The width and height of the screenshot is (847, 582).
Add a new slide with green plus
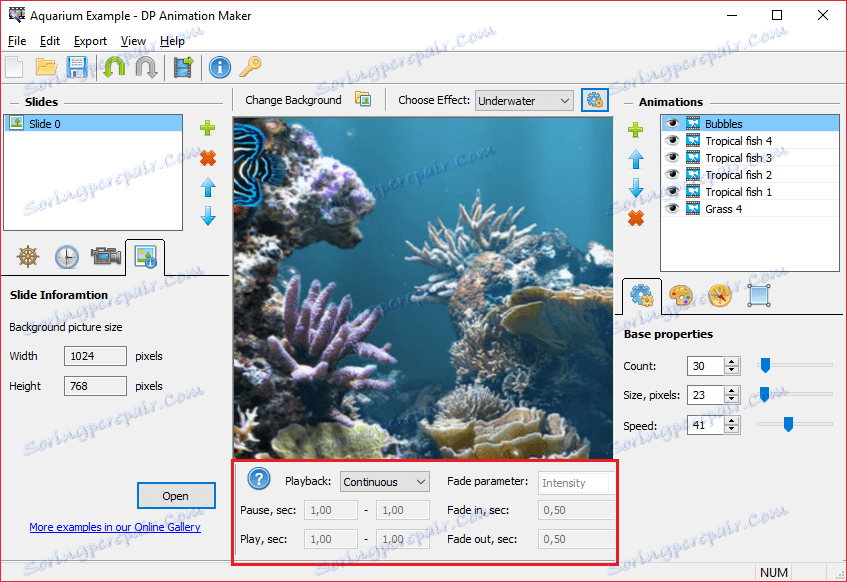click(207, 128)
